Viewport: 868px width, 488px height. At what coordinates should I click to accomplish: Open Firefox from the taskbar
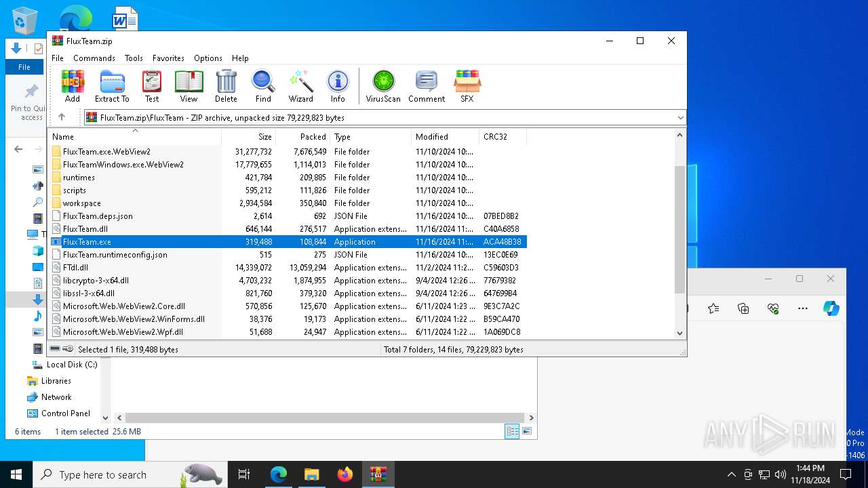(345, 474)
